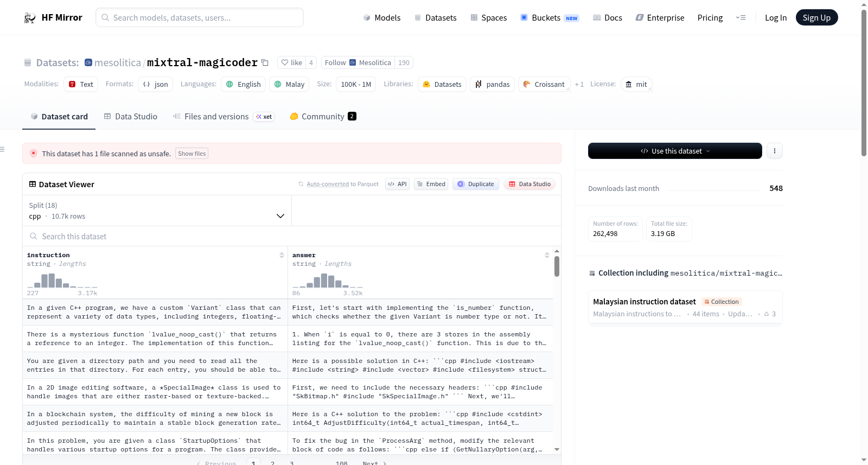Click the Collection including dataset heading
The height and width of the screenshot is (465, 868).
[x=686, y=273]
